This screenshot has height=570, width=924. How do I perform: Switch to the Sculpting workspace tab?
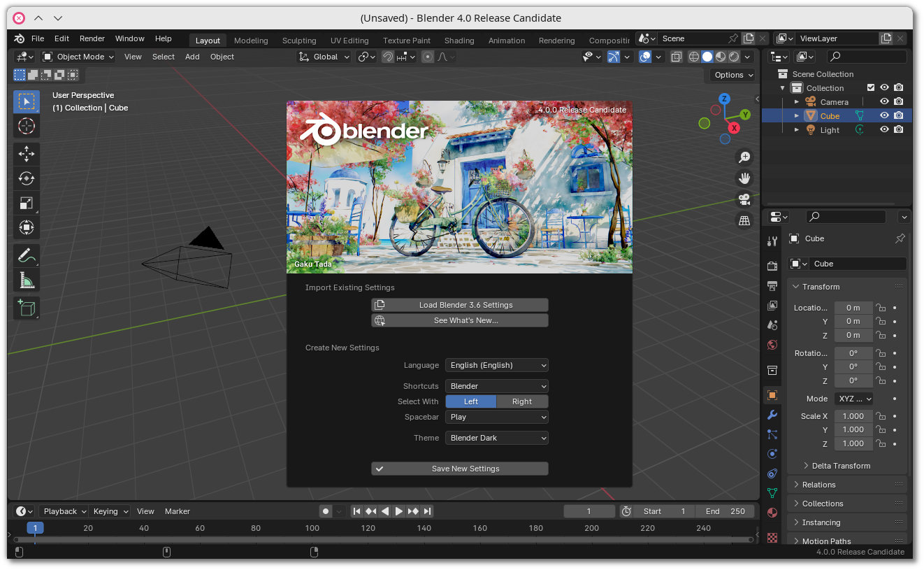point(299,41)
